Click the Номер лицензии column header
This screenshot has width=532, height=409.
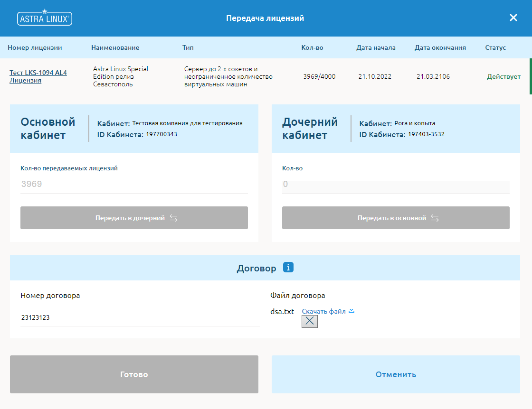pos(35,47)
